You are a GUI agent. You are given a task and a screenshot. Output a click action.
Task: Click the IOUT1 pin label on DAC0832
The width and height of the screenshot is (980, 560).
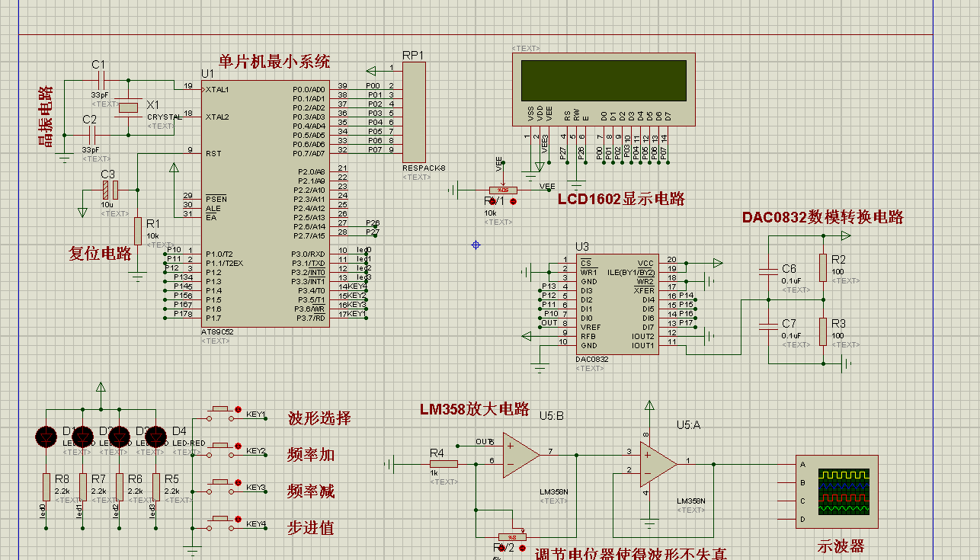tap(643, 345)
